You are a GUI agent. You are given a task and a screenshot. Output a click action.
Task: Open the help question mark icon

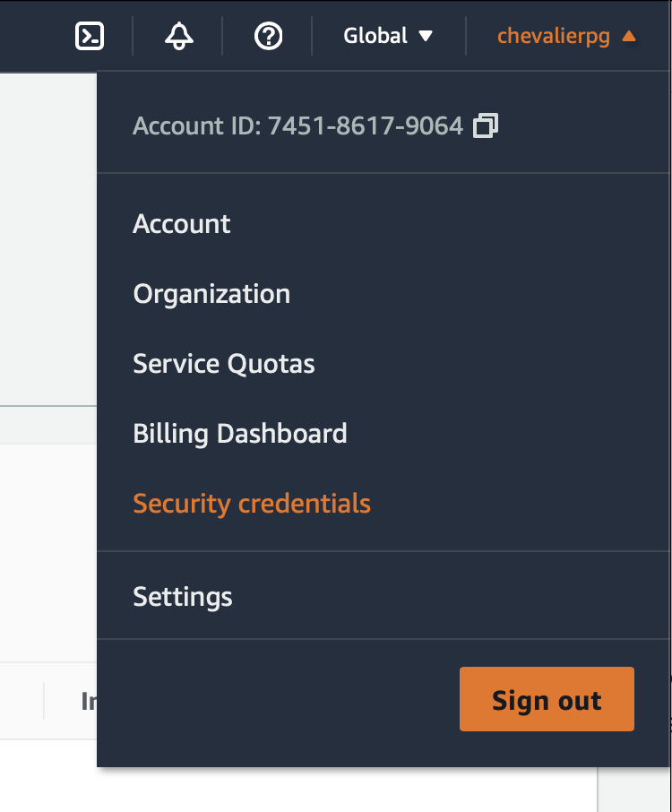268,36
